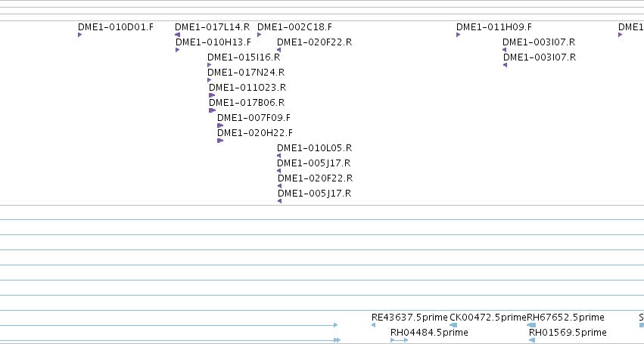Select the RH67652.5prime EST label

(x=565, y=318)
